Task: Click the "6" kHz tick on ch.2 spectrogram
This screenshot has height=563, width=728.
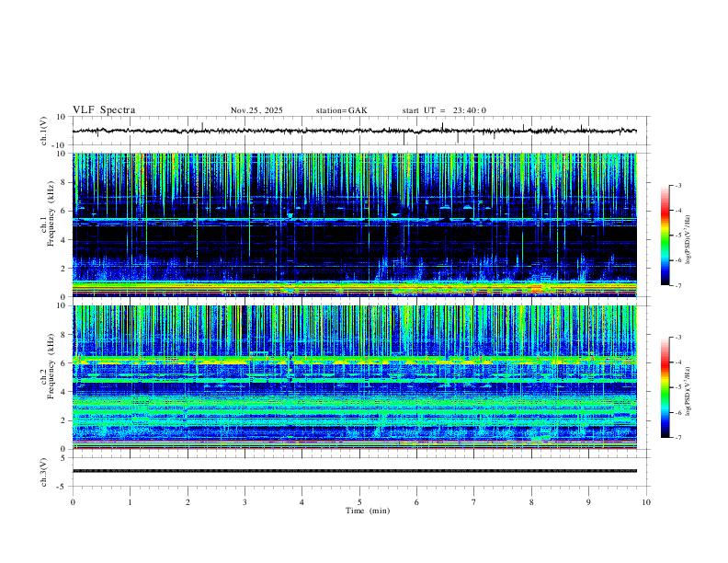Action: [64, 363]
